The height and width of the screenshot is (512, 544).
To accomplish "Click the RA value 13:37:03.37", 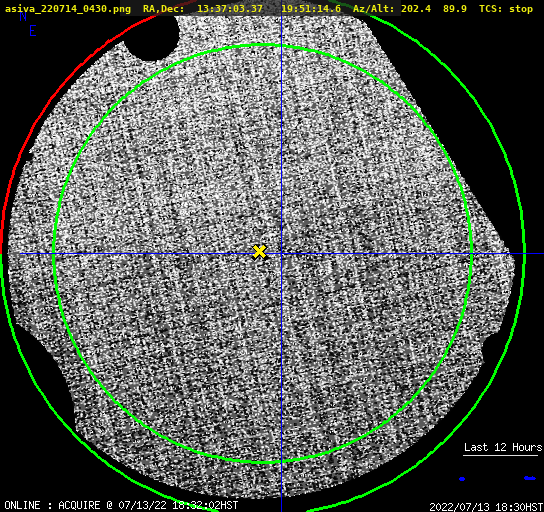I will tap(230, 9).
